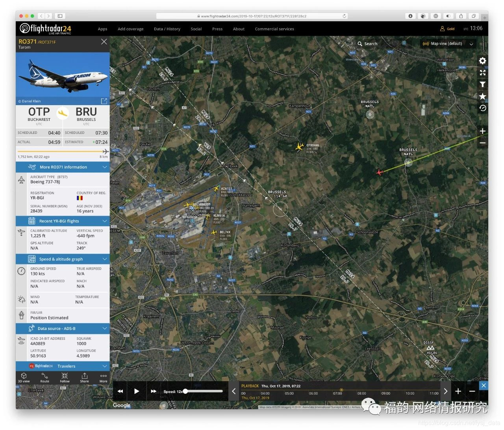
Task: Open aircraft photo in new window
Action: point(104,101)
